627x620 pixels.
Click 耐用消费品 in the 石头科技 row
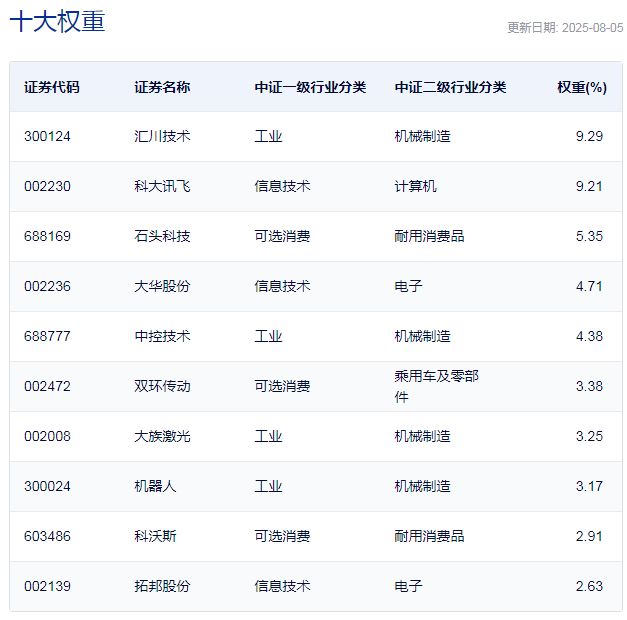click(x=429, y=236)
